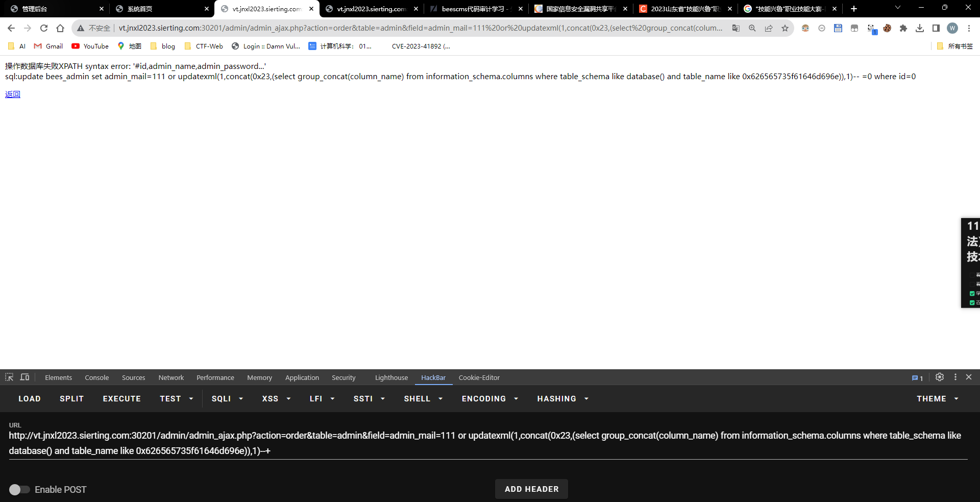Screen dimensions: 980x502
Task: Select the Sources DevTools tab
Action: click(x=134, y=378)
